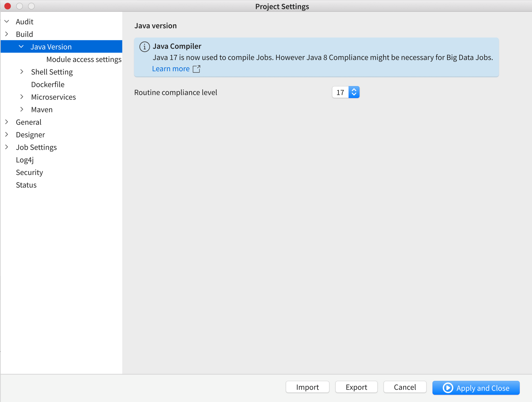This screenshot has width=532, height=402.
Task: Click the external link icon after Learn more
Action: [x=196, y=69]
